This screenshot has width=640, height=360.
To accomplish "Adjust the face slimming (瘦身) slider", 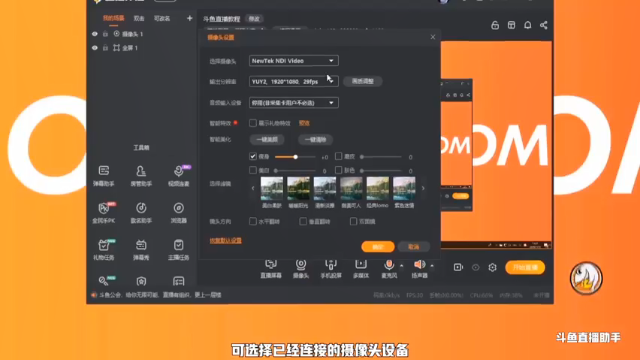I will point(296,157).
